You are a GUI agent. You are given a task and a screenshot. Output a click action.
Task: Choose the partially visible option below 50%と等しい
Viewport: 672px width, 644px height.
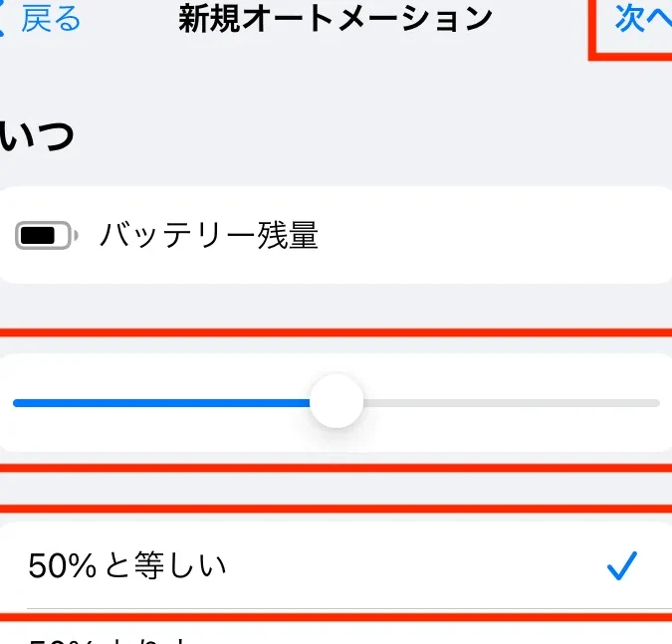336,634
